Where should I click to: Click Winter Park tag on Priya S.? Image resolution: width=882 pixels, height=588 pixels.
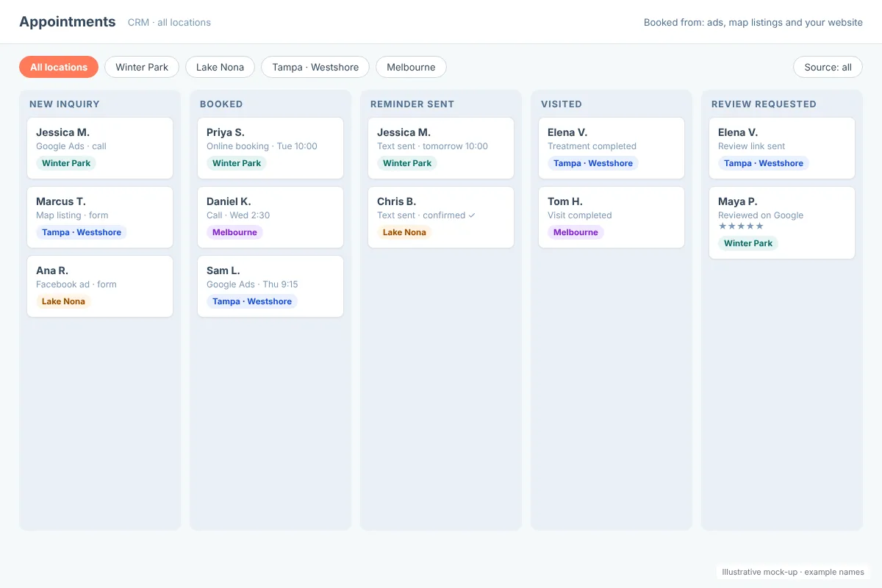[x=237, y=163]
